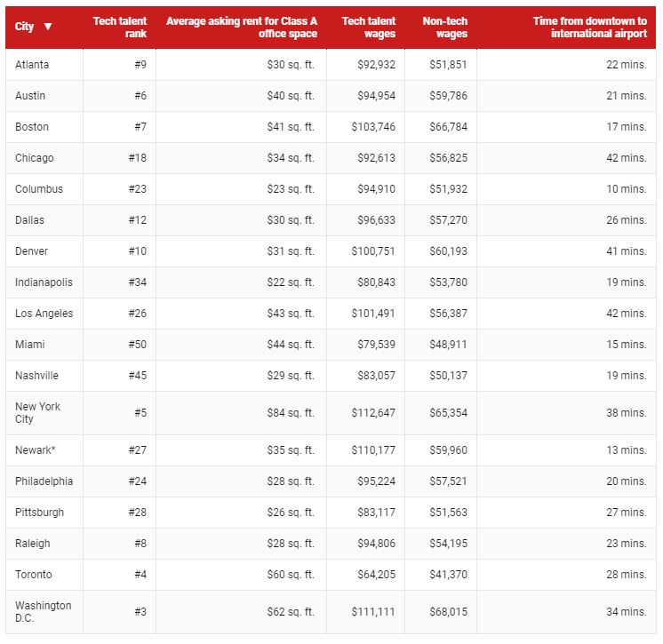The height and width of the screenshot is (644, 663).
Task: Select the Atlanta row city cell
Action: [44, 65]
